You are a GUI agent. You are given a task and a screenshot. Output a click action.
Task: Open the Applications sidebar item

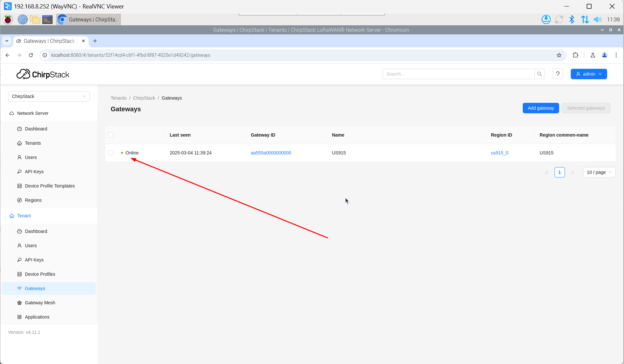pyautogui.click(x=37, y=317)
